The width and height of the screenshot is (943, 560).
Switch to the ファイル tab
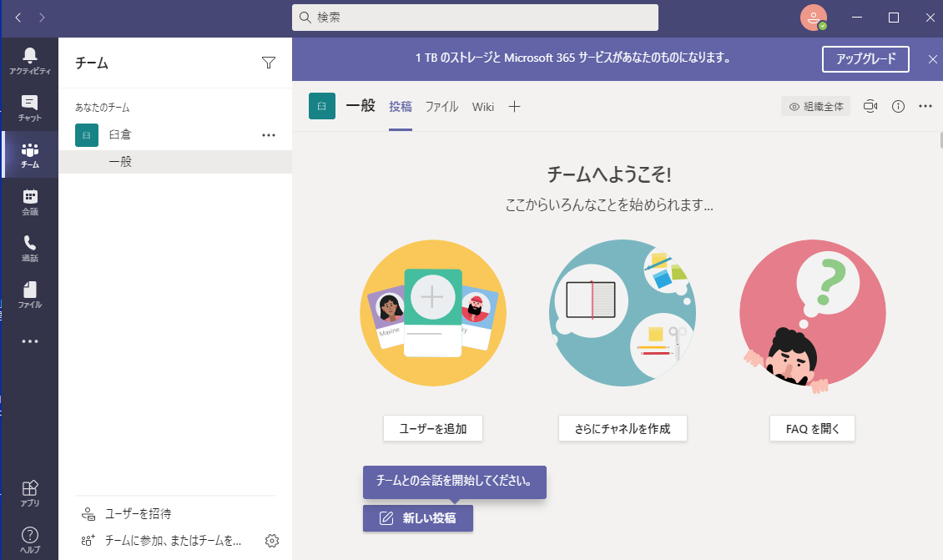tap(441, 106)
